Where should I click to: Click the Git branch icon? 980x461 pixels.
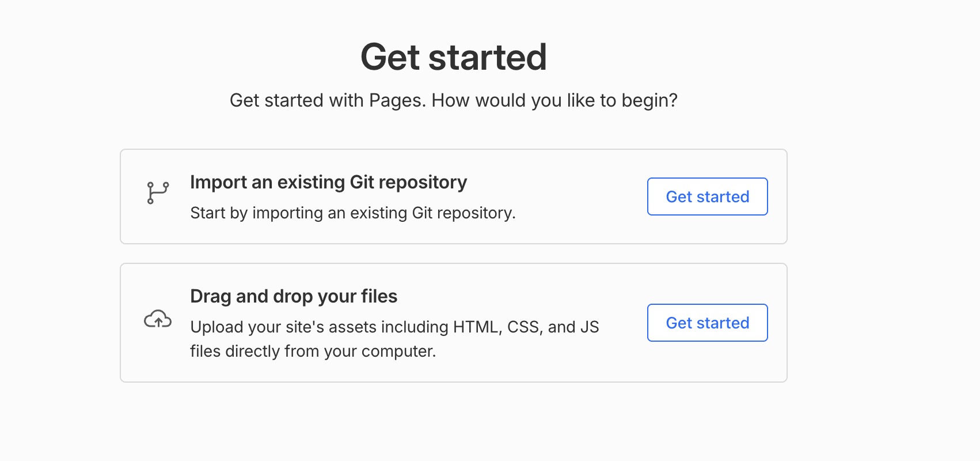pos(158,192)
